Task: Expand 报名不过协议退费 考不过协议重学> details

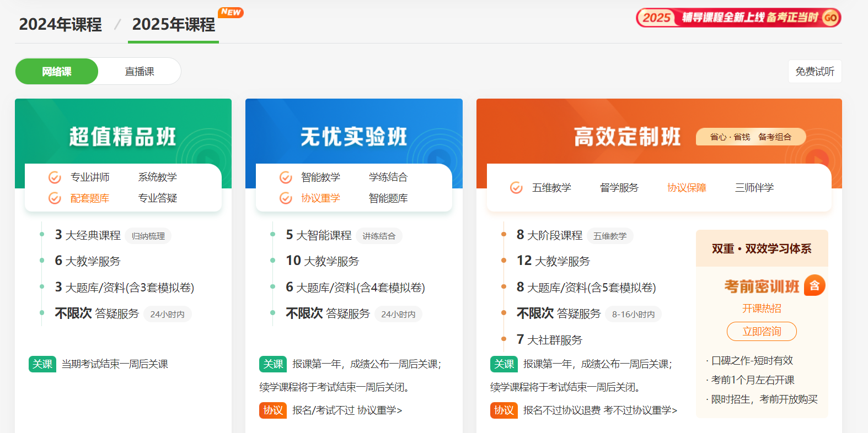Action: [600, 410]
